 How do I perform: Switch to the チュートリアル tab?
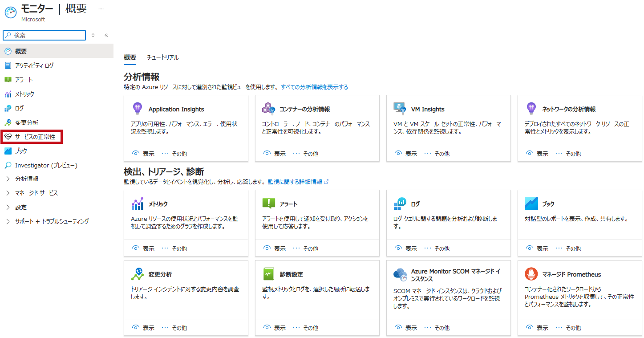point(163,57)
